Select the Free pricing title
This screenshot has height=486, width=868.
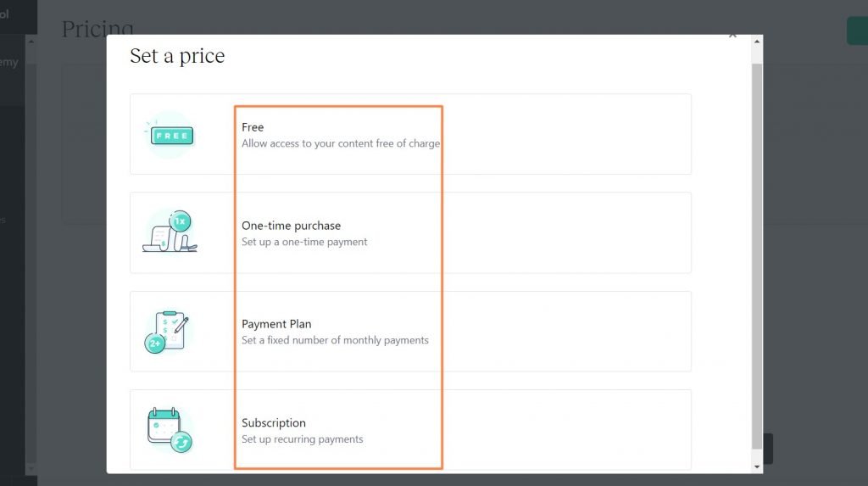tap(253, 127)
